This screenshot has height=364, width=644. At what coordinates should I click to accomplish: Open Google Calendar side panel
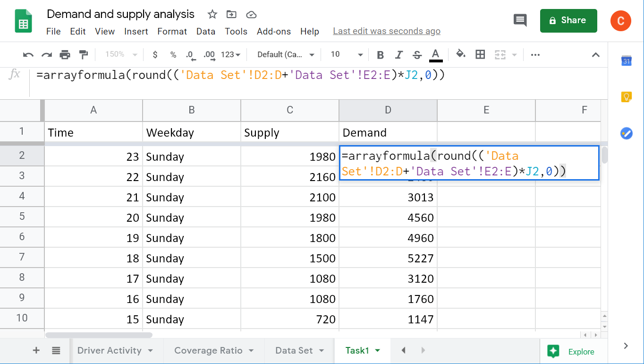click(x=626, y=61)
